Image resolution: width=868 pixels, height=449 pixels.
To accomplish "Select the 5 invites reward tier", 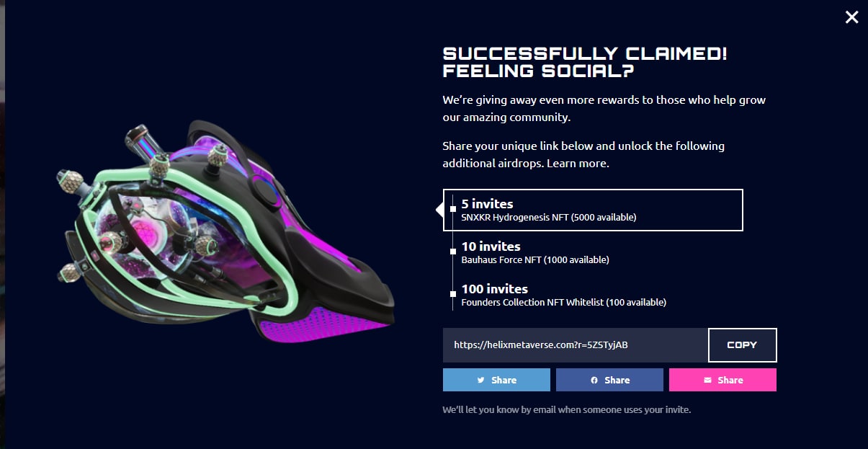I will [593, 210].
